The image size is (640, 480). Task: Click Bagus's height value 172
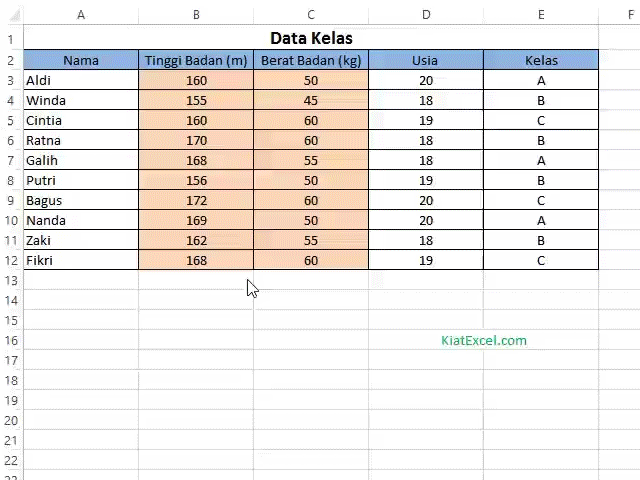pos(196,200)
